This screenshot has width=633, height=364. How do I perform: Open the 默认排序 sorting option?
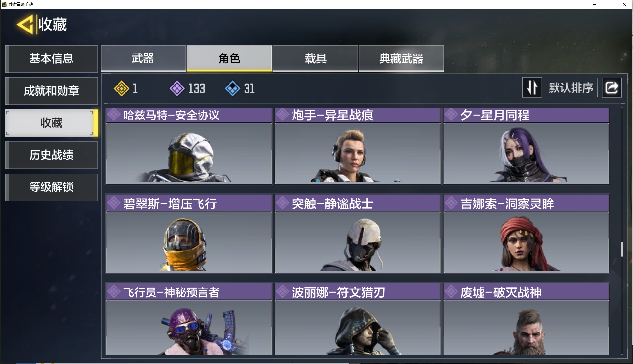point(571,88)
